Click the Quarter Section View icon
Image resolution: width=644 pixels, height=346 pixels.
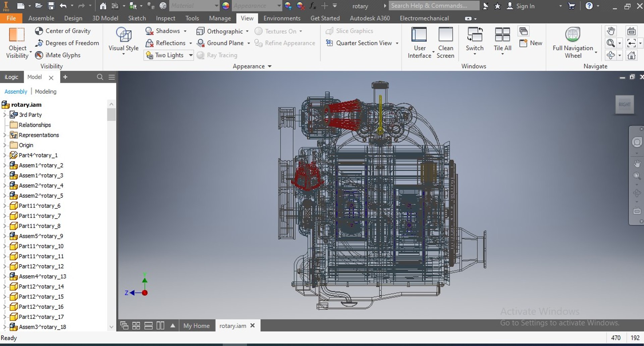(330, 43)
